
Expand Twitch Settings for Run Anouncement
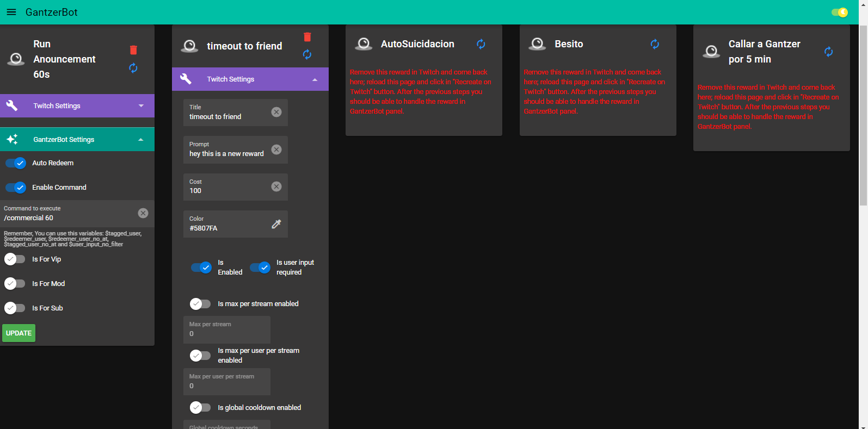click(77, 106)
